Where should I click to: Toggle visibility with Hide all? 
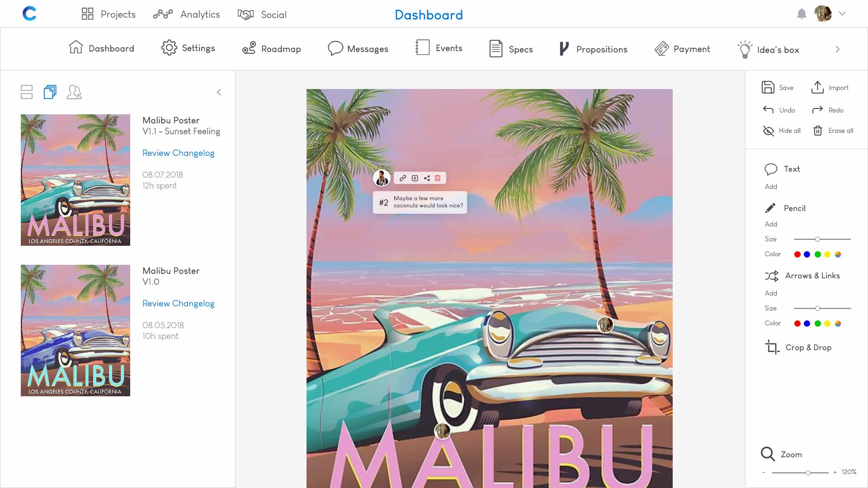point(782,131)
